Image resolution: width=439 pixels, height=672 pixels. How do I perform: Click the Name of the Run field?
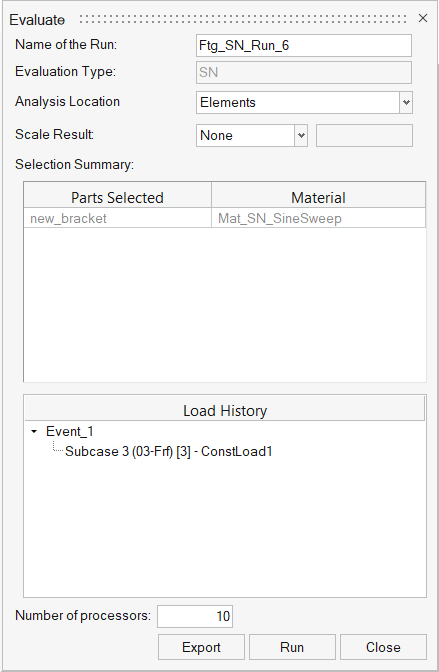pyautogui.click(x=304, y=45)
